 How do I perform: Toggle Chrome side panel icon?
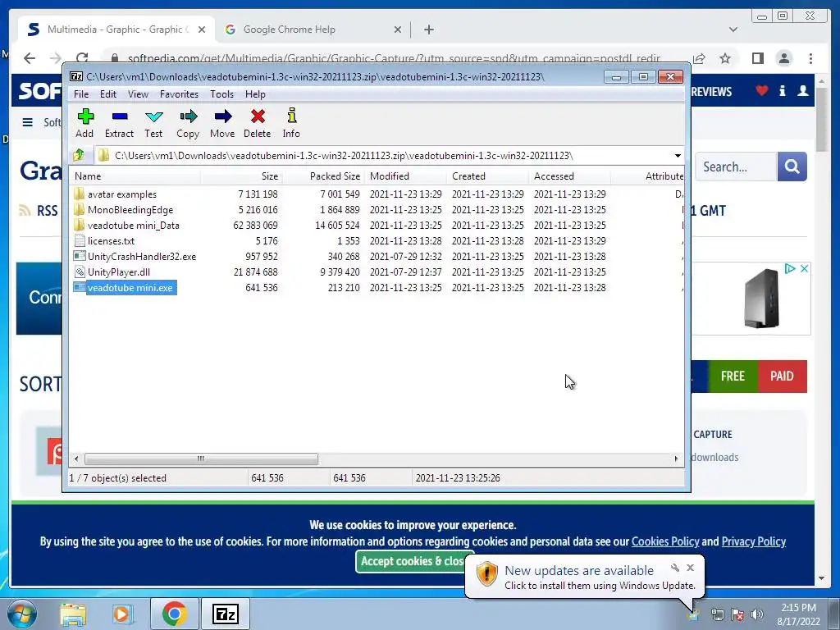(757, 58)
